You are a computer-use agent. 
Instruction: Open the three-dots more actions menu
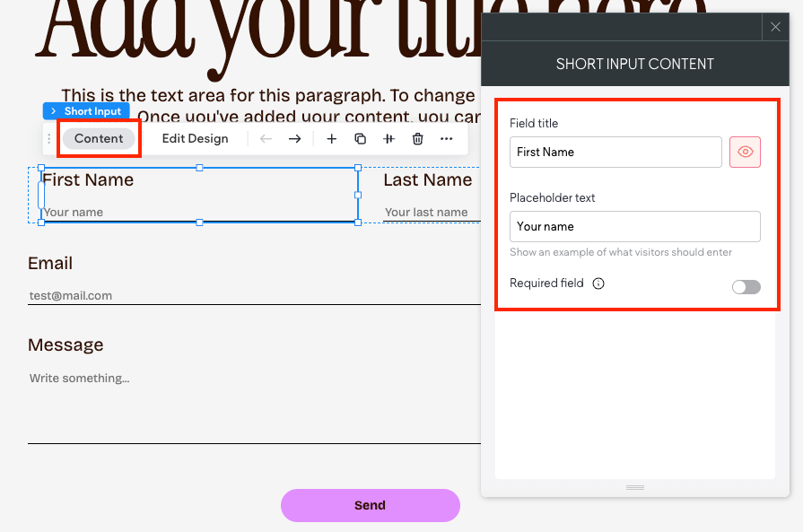tap(446, 139)
